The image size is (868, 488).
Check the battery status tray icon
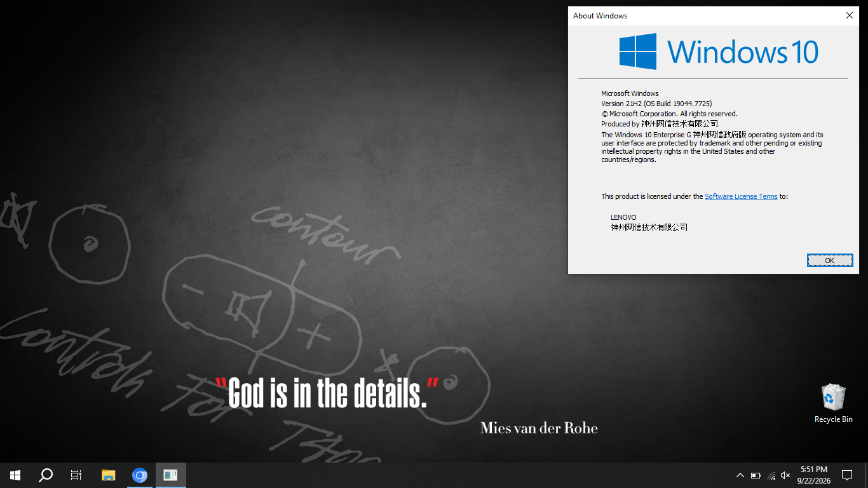[x=756, y=475]
